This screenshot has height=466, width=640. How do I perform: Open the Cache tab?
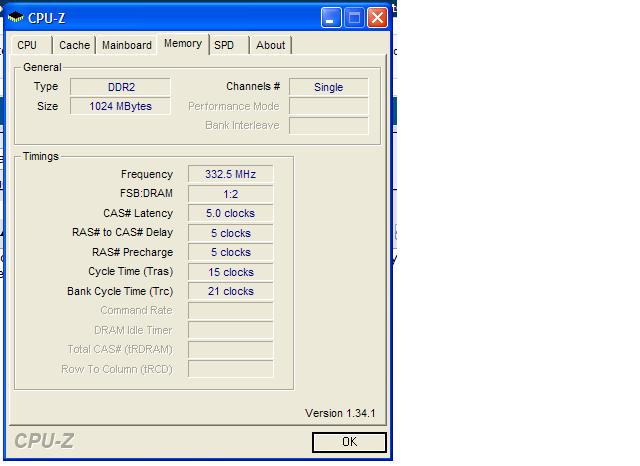click(x=74, y=45)
